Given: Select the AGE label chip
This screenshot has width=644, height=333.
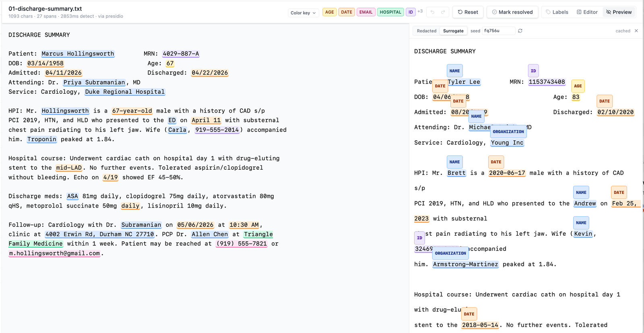Looking at the screenshot, I should tap(329, 12).
